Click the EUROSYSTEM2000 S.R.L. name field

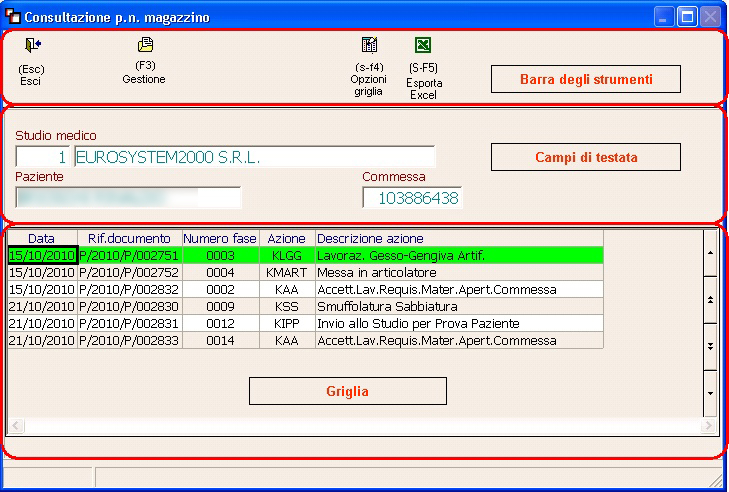coord(255,157)
